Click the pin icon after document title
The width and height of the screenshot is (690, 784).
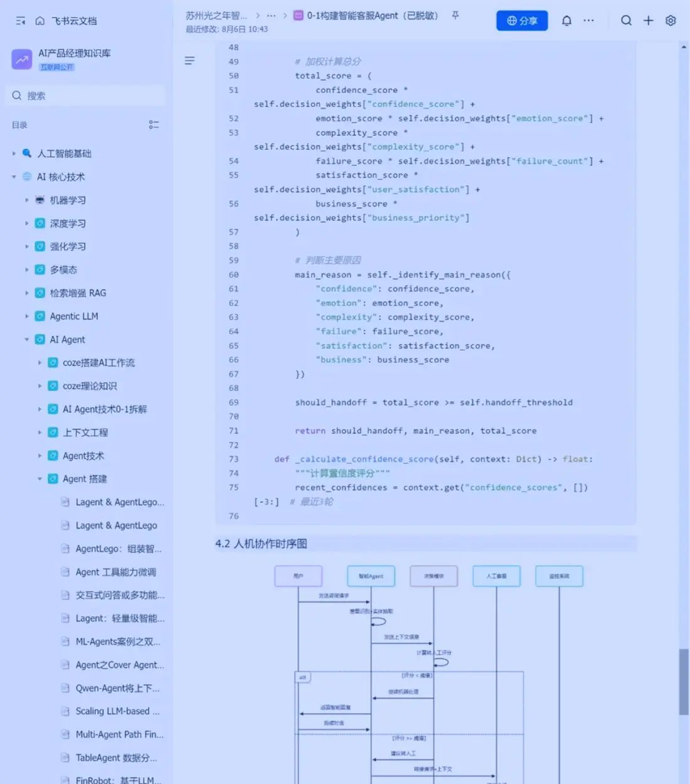455,16
